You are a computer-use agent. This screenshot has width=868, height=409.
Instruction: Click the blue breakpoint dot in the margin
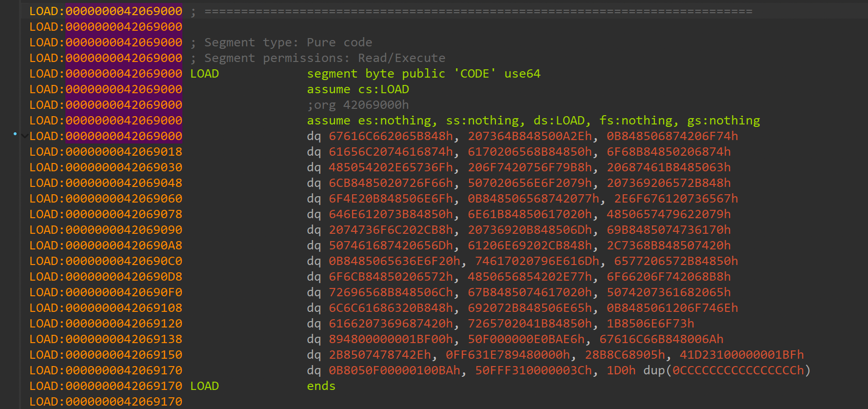(x=15, y=134)
